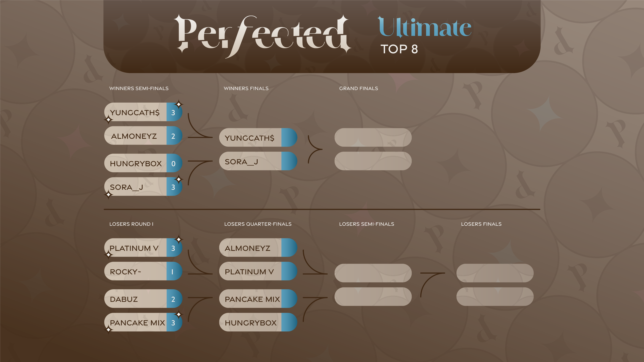
Task: Click the sparkle star above PLATINUM V's score of 3
Action: [179, 240]
